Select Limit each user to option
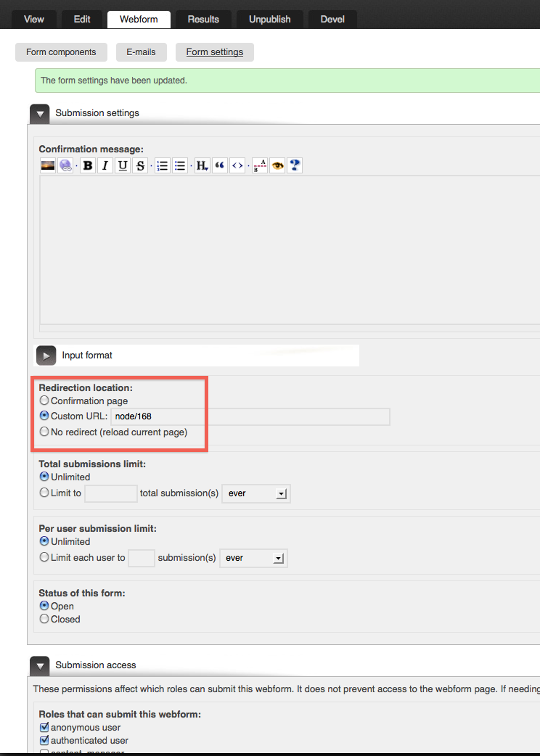 [x=44, y=557]
